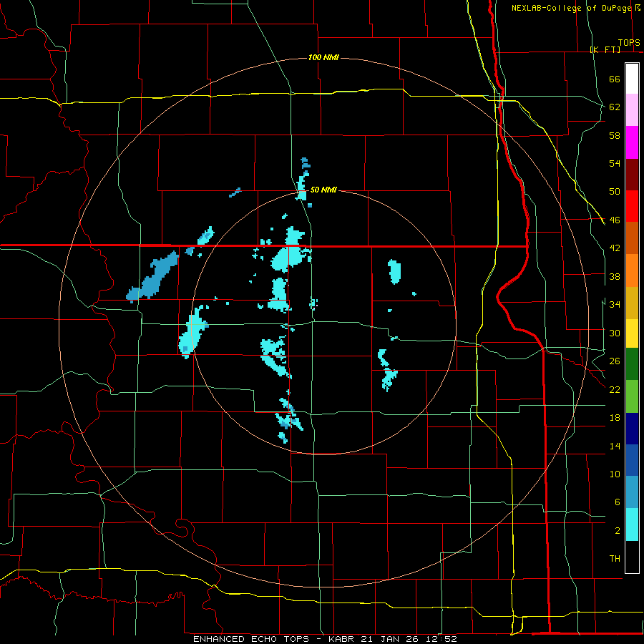Click legend value "2"
644x644 pixels.
coord(618,531)
